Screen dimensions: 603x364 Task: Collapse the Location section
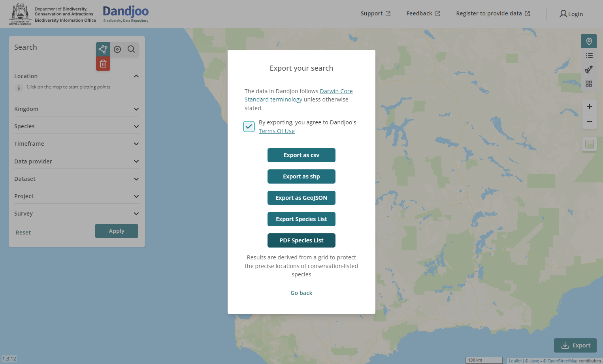77,76
